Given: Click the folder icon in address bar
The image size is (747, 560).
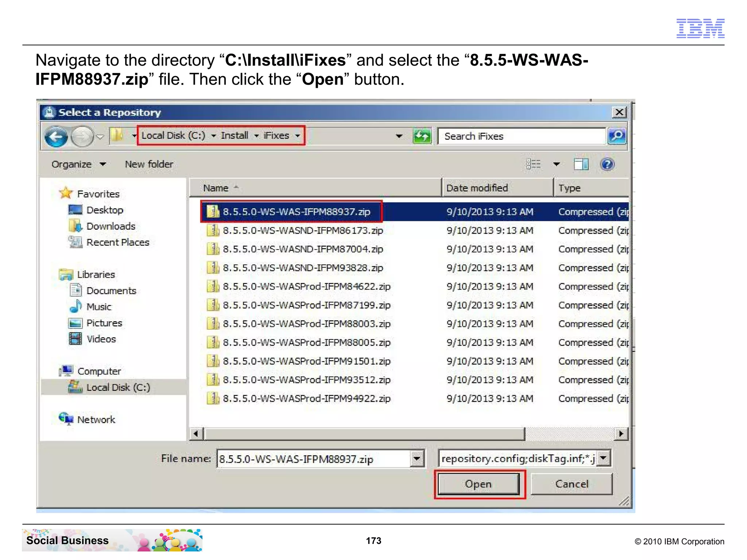Looking at the screenshot, I should (x=117, y=136).
